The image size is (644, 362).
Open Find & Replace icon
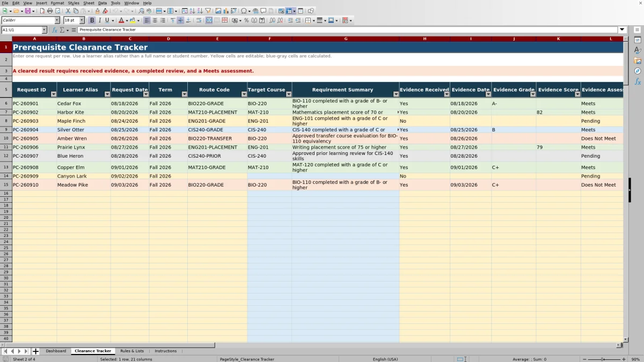pos(141,11)
